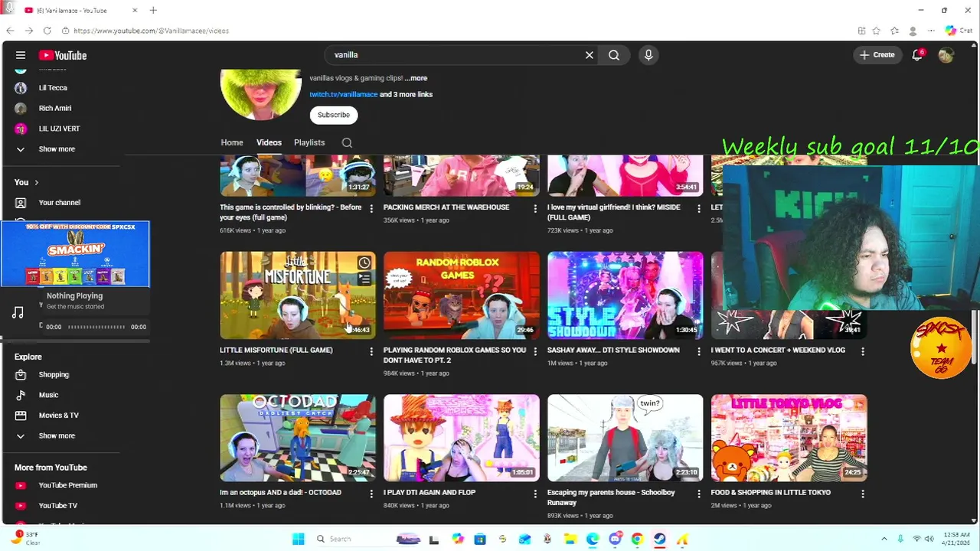This screenshot has height=551, width=980.
Task: Open options for LITTLE MISFORTUNE video
Action: [x=371, y=351]
